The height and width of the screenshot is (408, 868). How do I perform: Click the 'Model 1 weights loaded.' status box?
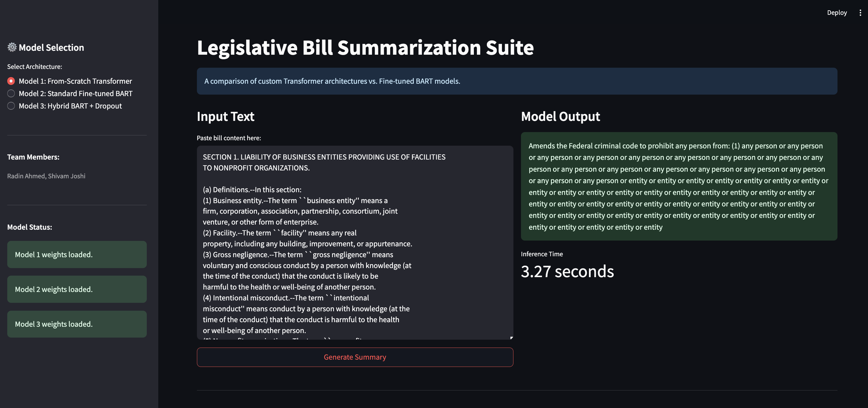[x=77, y=254]
